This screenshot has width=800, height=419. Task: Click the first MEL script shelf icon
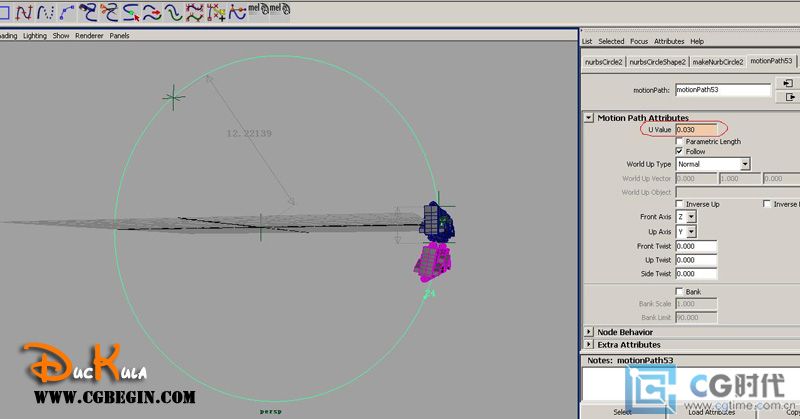[256, 11]
